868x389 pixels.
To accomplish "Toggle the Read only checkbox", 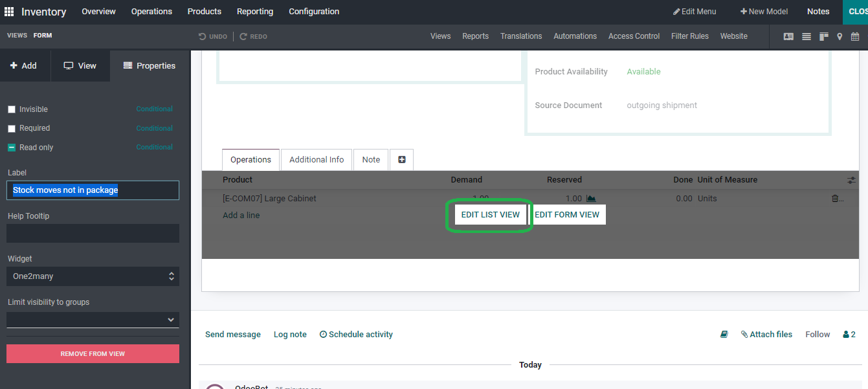I will click(x=12, y=148).
